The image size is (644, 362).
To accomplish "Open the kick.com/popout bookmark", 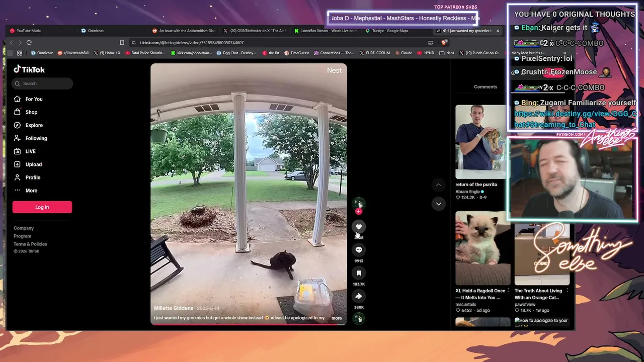I will pyautogui.click(x=191, y=53).
